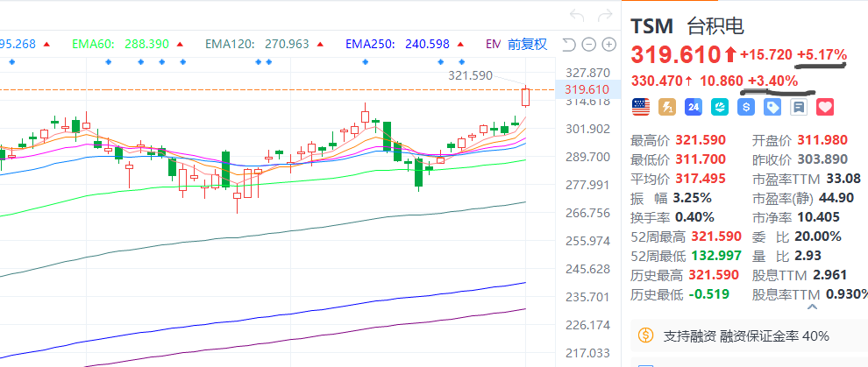The width and height of the screenshot is (868, 367).
Task: Click the undo arrow above chart
Action: pos(576,15)
